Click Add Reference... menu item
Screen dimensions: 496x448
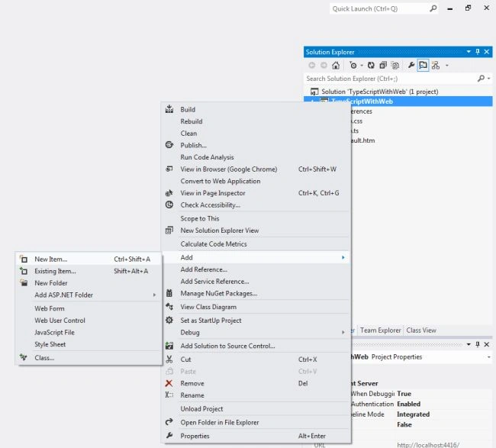pyautogui.click(x=256, y=269)
